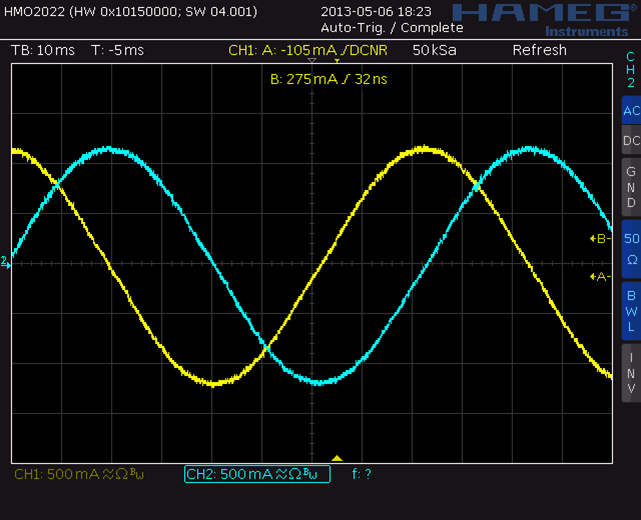The height and width of the screenshot is (520, 641).
Task: Click the T: -5 ms trigger time readout
Action: [117, 50]
